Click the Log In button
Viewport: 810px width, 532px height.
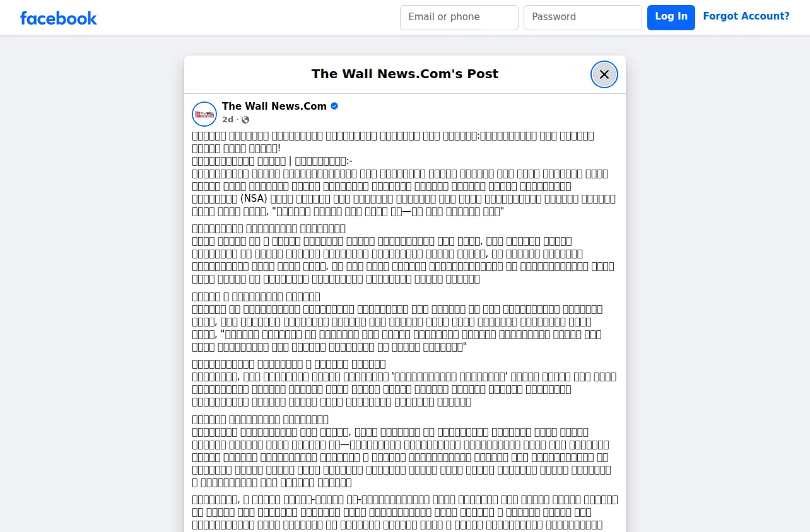[671, 18]
